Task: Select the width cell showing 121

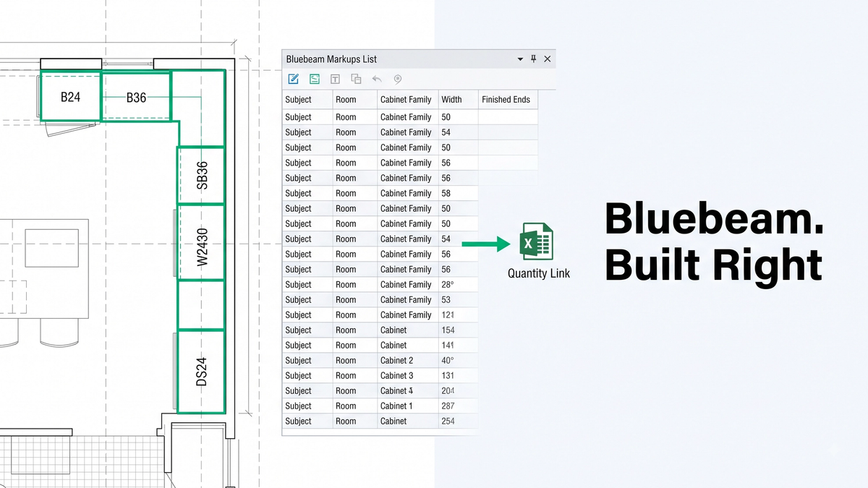Action: (459, 315)
